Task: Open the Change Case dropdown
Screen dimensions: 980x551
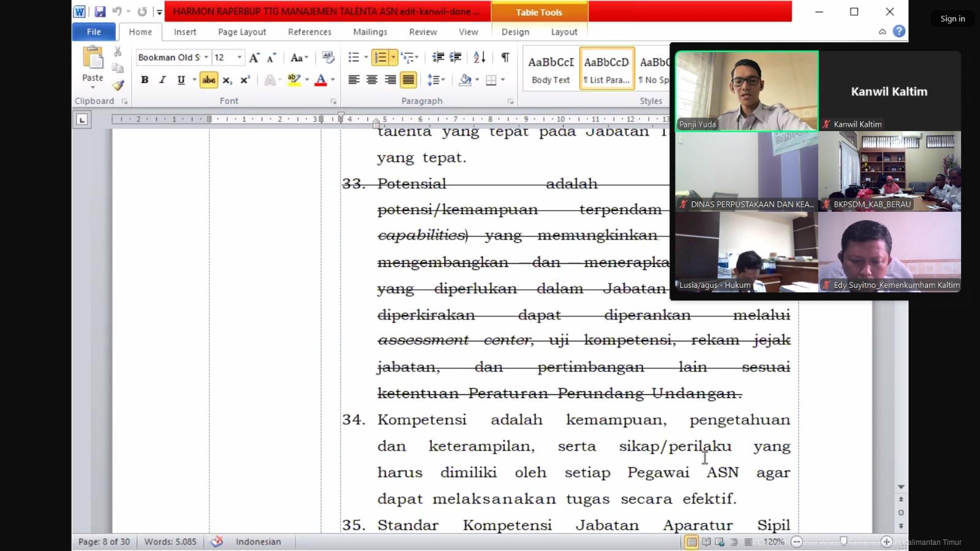Action: (299, 58)
